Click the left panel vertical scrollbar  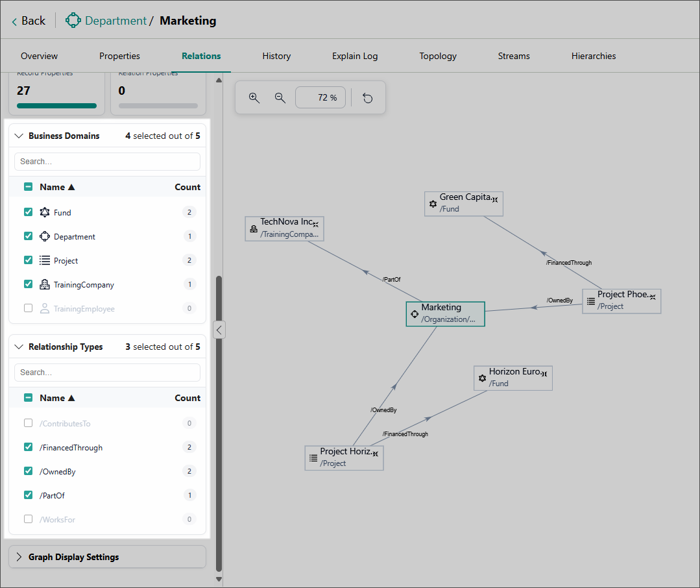pyautogui.click(x=219, y=422)
